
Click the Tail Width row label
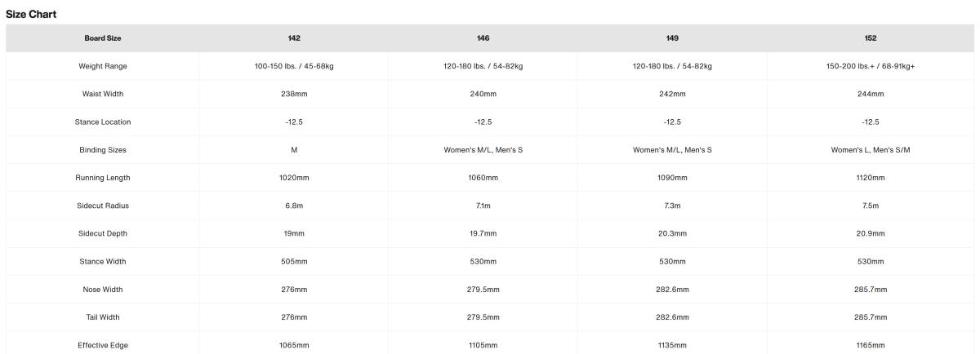[x=103, y=317]
